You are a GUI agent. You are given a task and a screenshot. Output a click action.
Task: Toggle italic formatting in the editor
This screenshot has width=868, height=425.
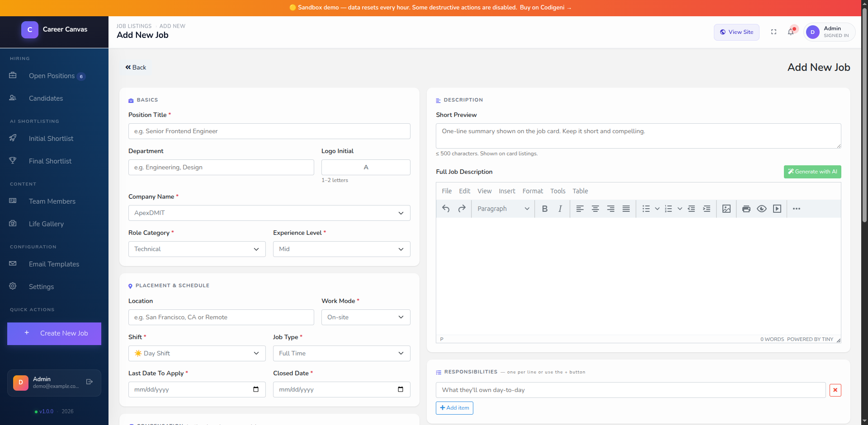pyautogui.click(x=560, y=209)
